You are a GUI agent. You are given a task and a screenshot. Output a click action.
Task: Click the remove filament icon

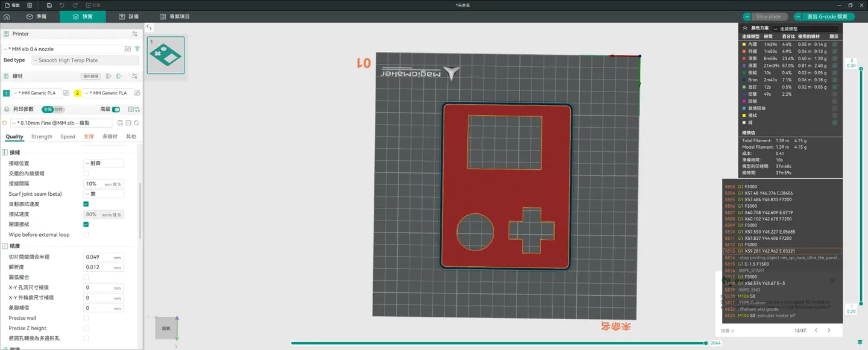(x=119, y=77)
